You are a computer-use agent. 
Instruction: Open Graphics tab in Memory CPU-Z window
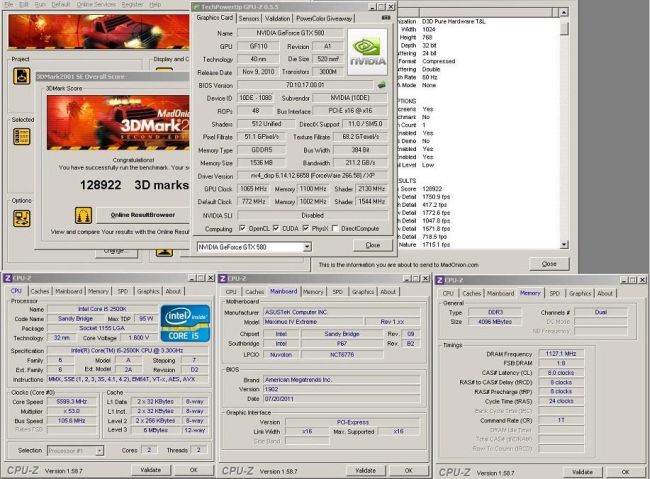580,294
